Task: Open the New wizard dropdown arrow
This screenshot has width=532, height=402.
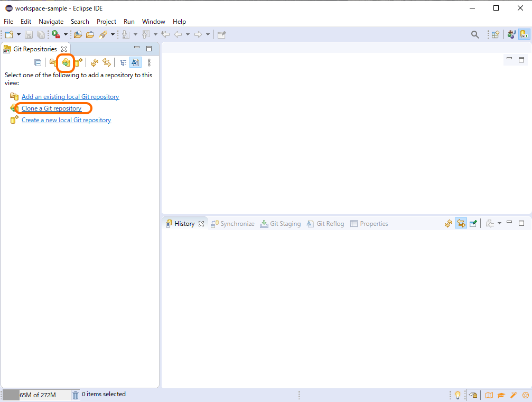Action: (19, 34)
